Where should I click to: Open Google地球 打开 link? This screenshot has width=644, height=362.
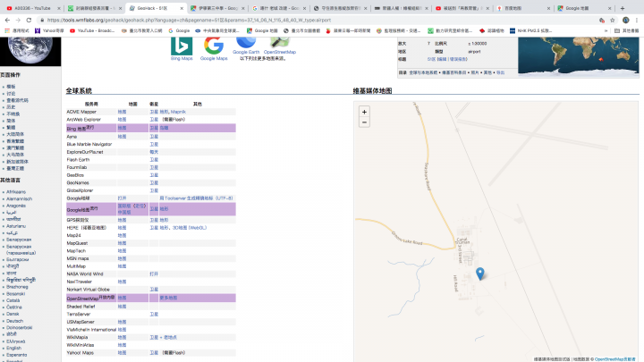pos(122,198)
